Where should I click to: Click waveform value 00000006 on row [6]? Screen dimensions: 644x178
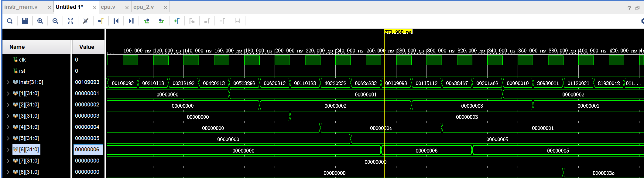(426, 151)
